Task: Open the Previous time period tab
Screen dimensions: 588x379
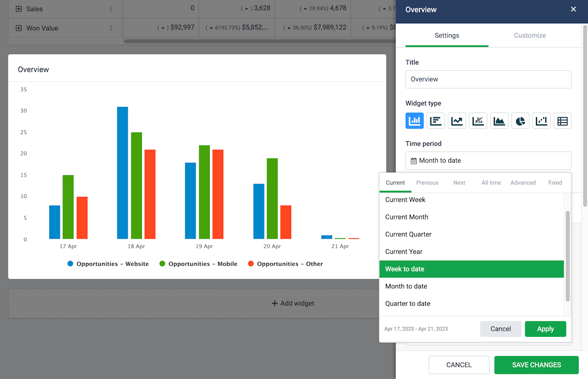Action: point(427,183)
